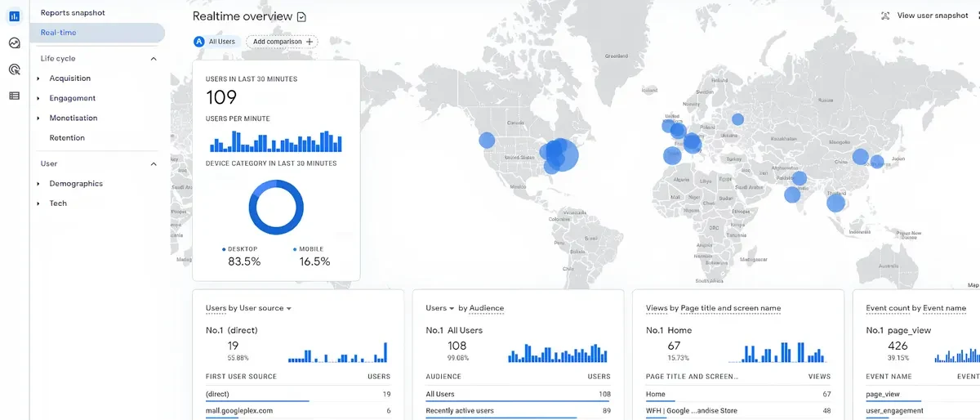Click the large bubble over eastern United States

562,154
